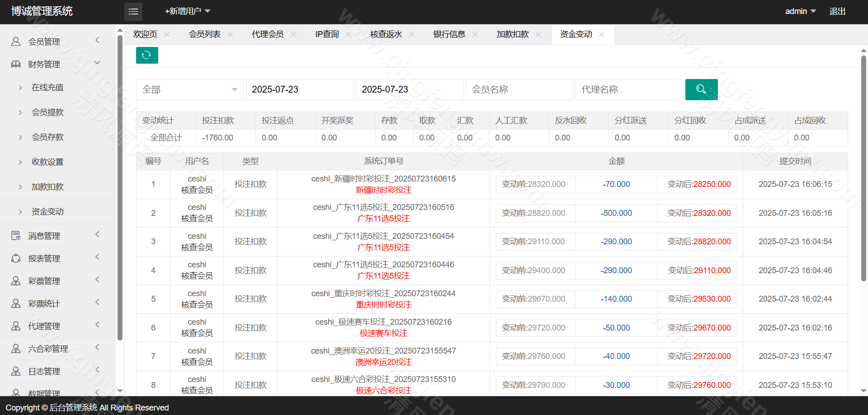868x415 pixels.
Task: Click the main content vertical scrollbar
Action: (x=863, y=168)
